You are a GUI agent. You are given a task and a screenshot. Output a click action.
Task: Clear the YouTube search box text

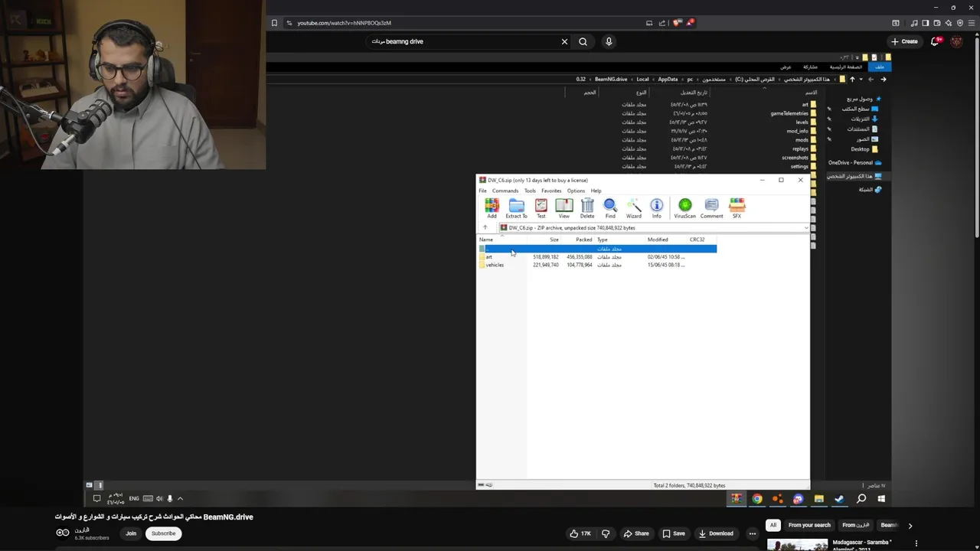564,41
